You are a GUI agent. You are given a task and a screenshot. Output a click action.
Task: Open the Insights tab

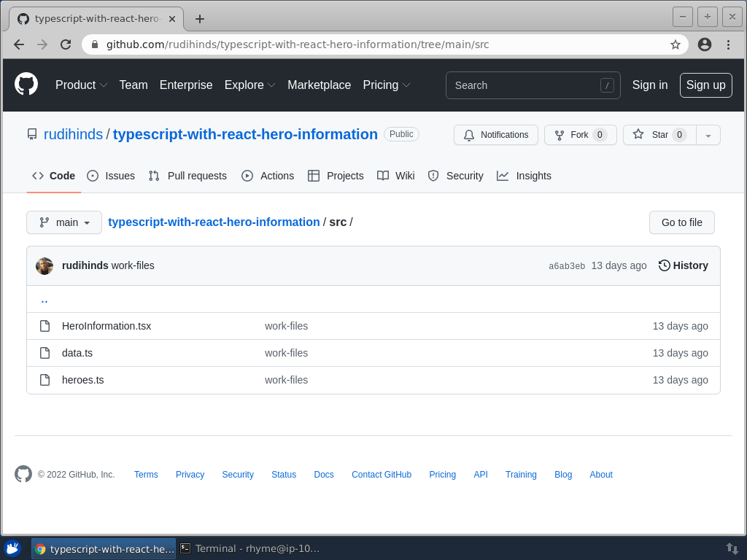click(x=524, y=176)
